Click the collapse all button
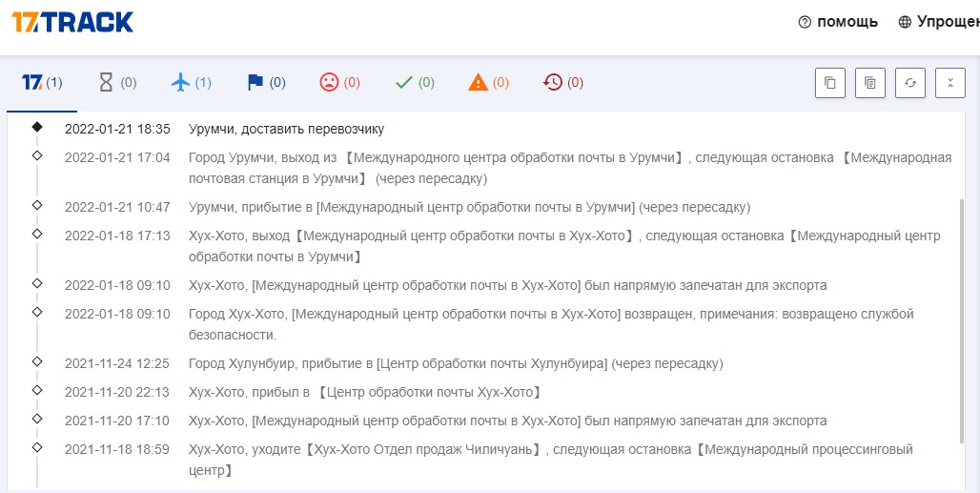Image resolution: width=980 pixels, height=493 pixels. tap(950, 82)
